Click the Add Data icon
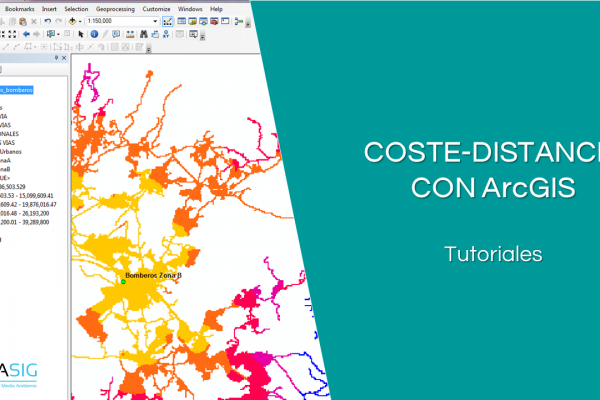This screenshot has height=400, width=600. point(73,21)
